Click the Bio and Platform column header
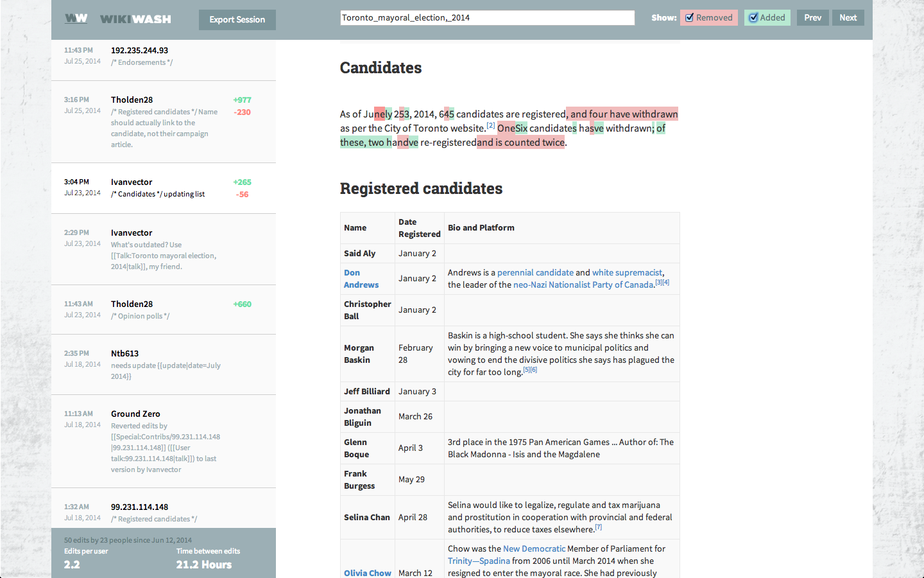Screen dimensions: 924x578 561,228
